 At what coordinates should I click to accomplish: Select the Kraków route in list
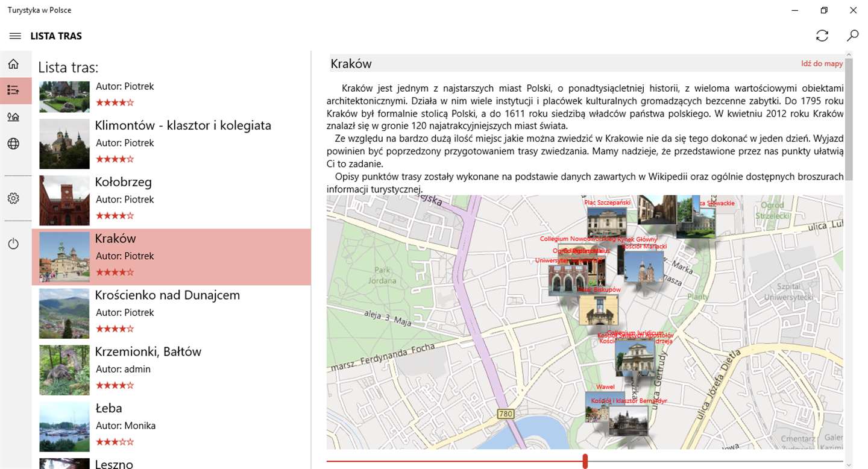tap(171, 257)
